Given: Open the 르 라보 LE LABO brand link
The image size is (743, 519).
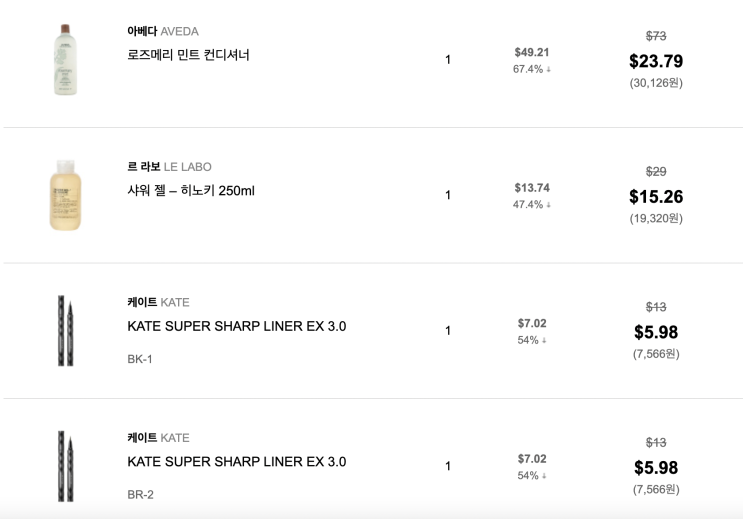Looking at the screenshot, I should 169,167.
